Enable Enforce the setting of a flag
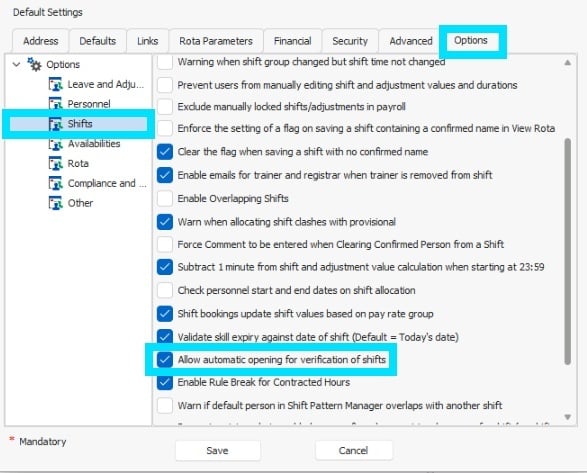 165,128
